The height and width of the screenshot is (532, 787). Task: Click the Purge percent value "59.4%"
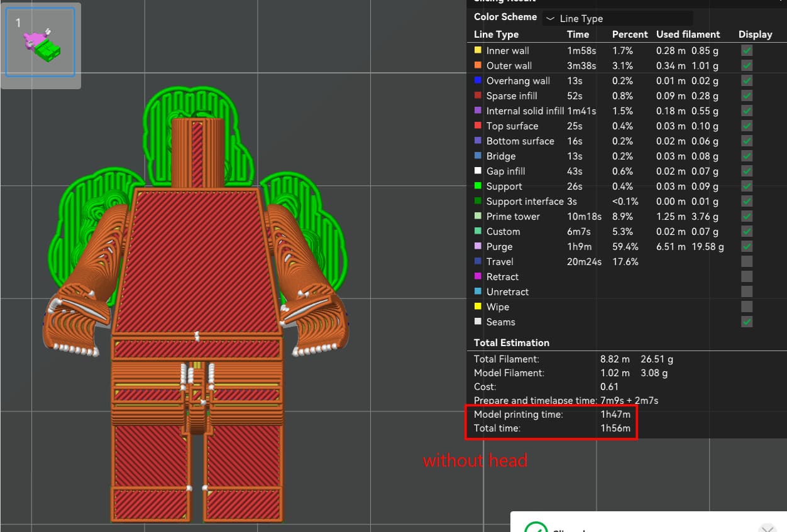pyautogui.click(x=625, y=246)
